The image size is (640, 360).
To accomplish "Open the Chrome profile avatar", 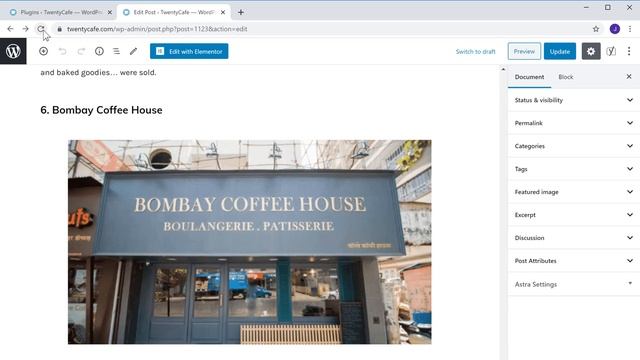I will point(615,29).
